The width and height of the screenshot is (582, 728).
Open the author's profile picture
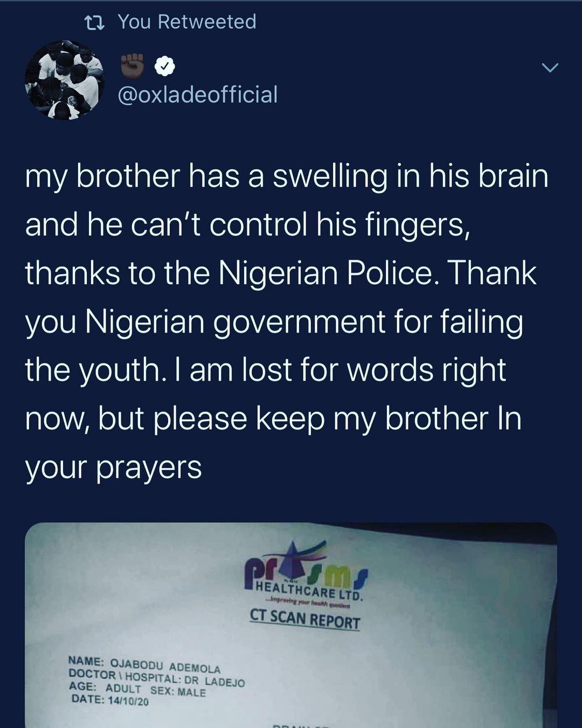[x=65, y=80]
